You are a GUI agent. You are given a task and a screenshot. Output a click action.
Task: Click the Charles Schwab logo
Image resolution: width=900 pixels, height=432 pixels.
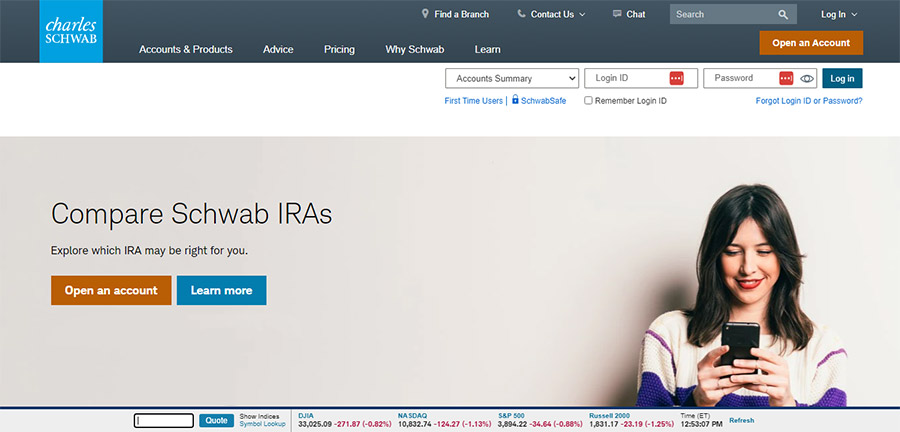click(71, 31)
